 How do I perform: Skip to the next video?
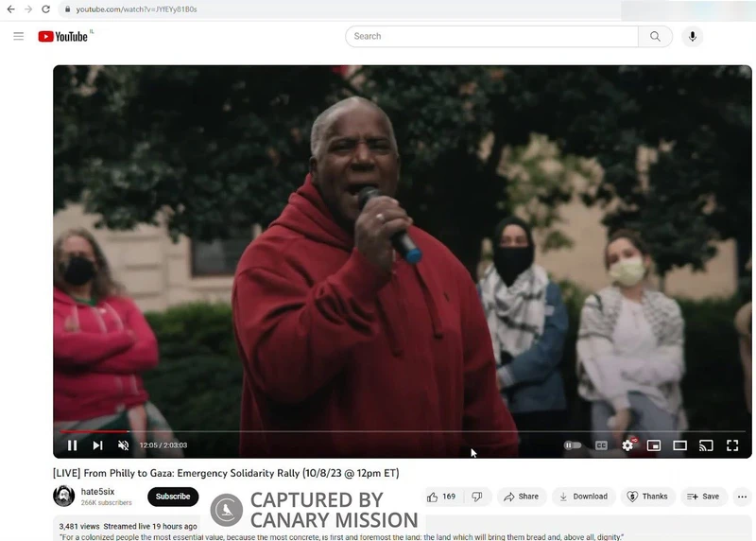tap(97, 445)
